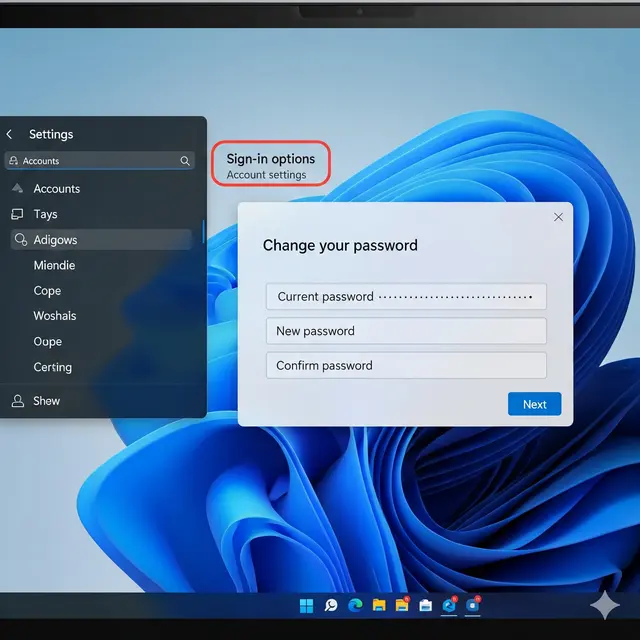The height and width of the screenshot is (640, 640).
Task: Open the folder icon with red badge
Action: click(402, 605)
